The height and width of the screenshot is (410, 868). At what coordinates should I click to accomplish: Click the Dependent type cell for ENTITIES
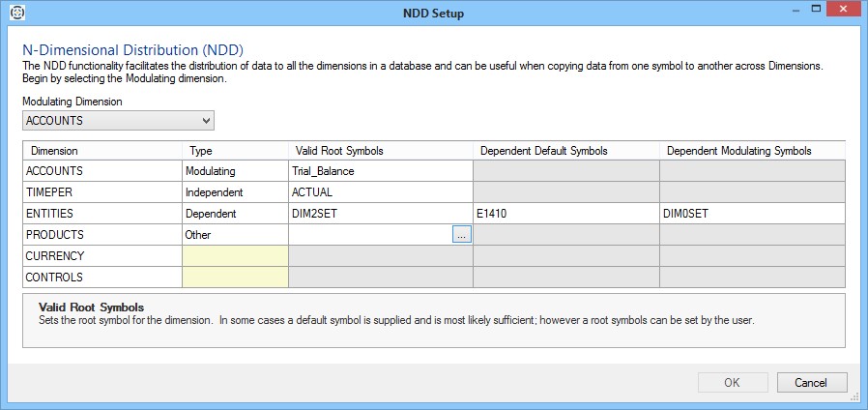235,214
